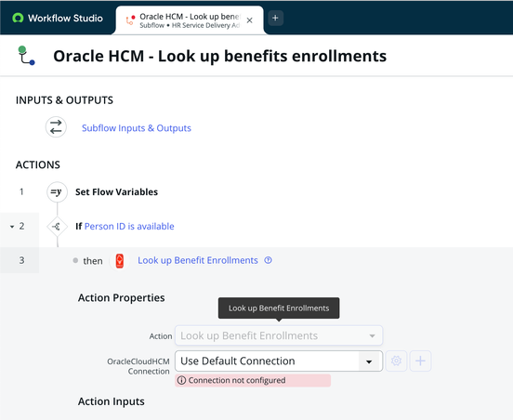Click the Person ID is available condition link

coord(129,227)
